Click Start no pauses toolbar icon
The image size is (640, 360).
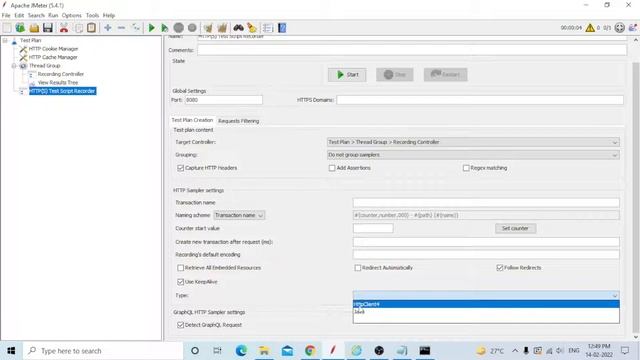[164, 28]
